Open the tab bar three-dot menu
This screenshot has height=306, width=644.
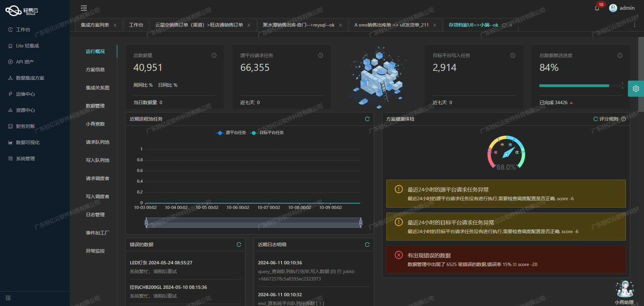point(635,25)
